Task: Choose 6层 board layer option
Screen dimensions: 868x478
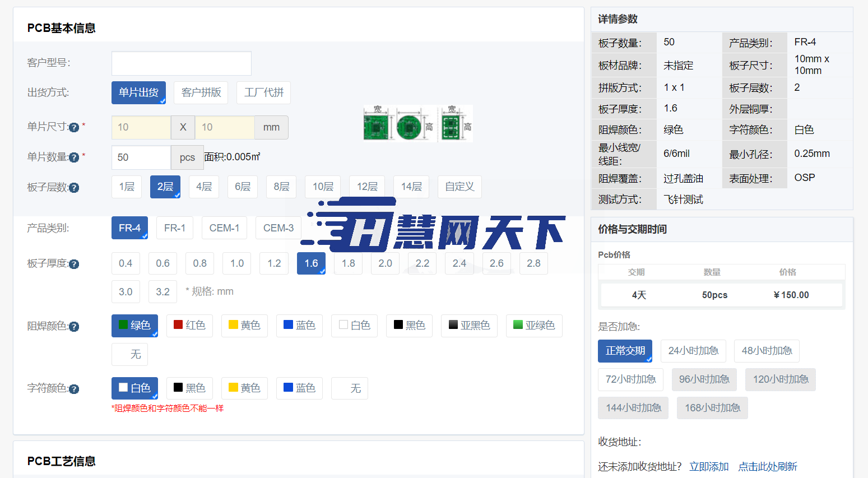Action: tap(243, 187)
